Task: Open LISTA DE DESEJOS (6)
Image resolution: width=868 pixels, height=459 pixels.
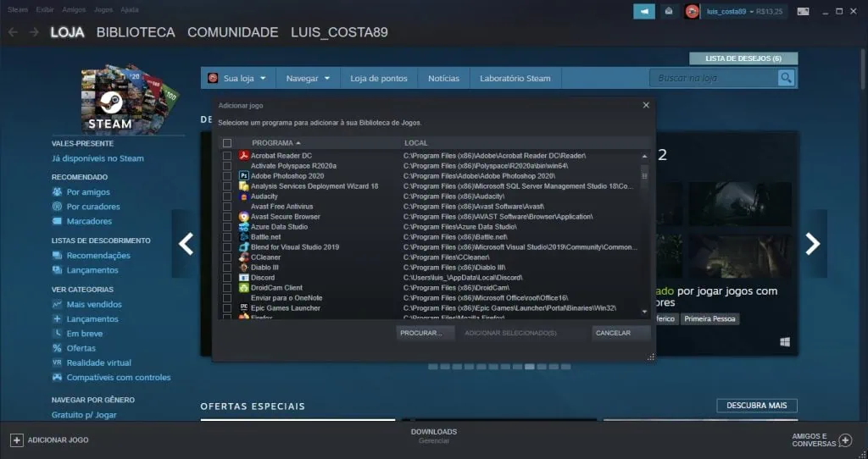Action: pos(743,58)
